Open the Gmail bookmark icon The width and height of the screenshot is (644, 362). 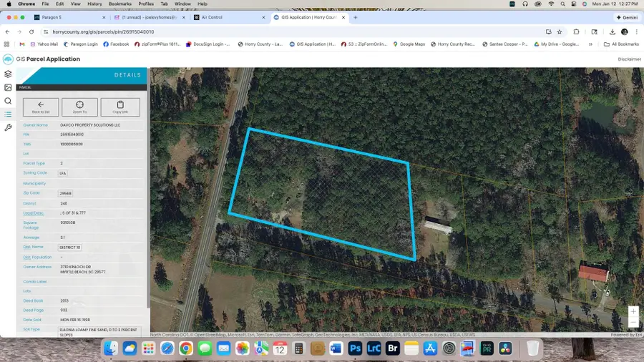pos(21,44)
